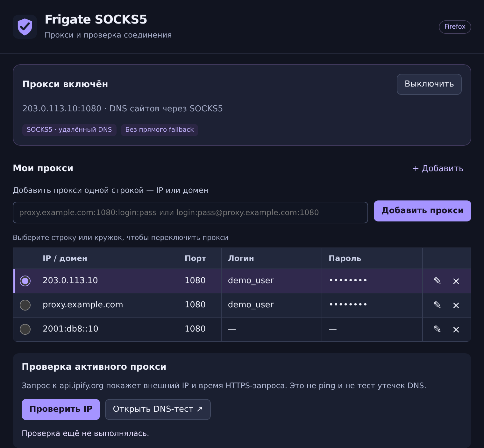Click the port 1080 cell of 2001:db8::10
The image size is (484, 448).
pyautogui.click(x=200, y=329)
